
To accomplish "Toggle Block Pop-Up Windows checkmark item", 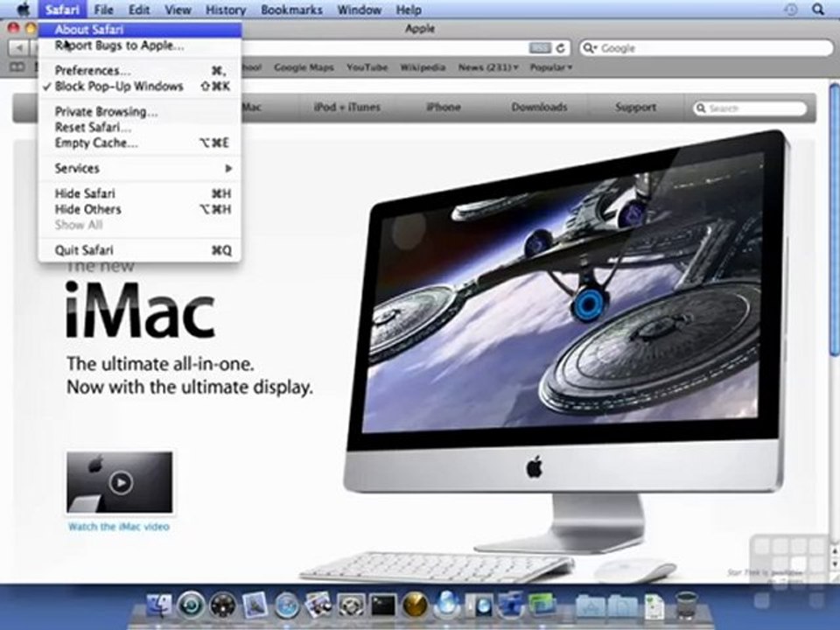I will 139,87.
